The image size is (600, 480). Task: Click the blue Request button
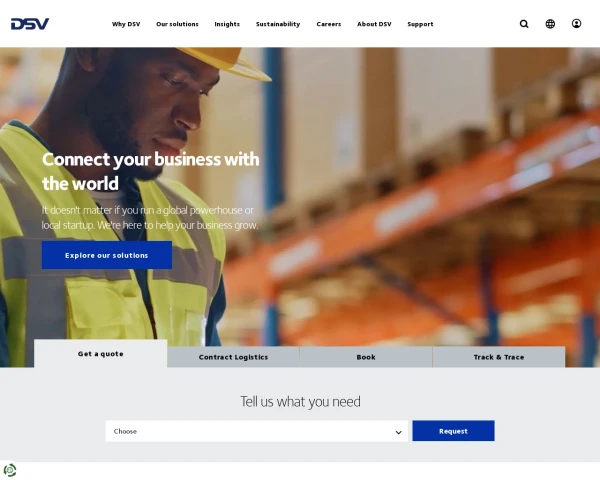coord(453,431)
